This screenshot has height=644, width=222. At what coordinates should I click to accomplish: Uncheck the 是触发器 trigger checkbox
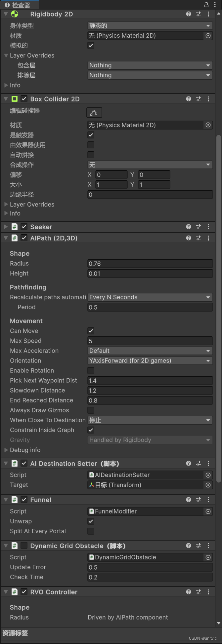(x=90, y=135)
